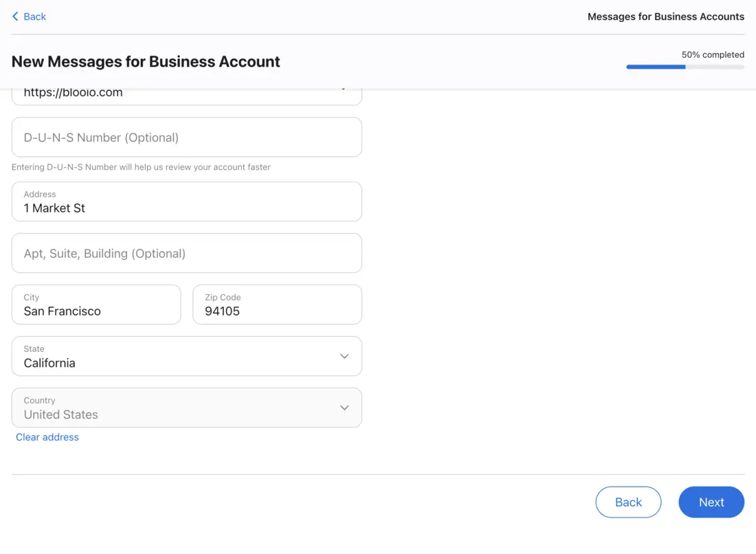Click the D-U-N-S helper text about faster review
Image resolution: width=756 pixels, height=554 pixels.
point(141,167)
